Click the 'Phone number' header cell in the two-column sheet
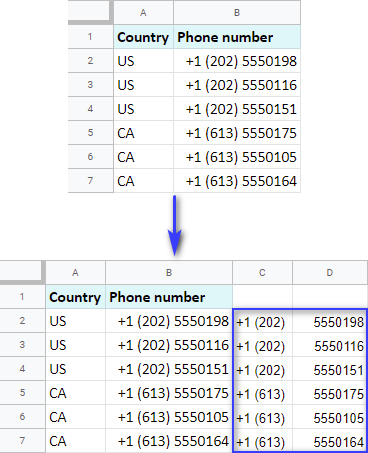The height and width of the screenshot is (453, 368). (237, 37)
